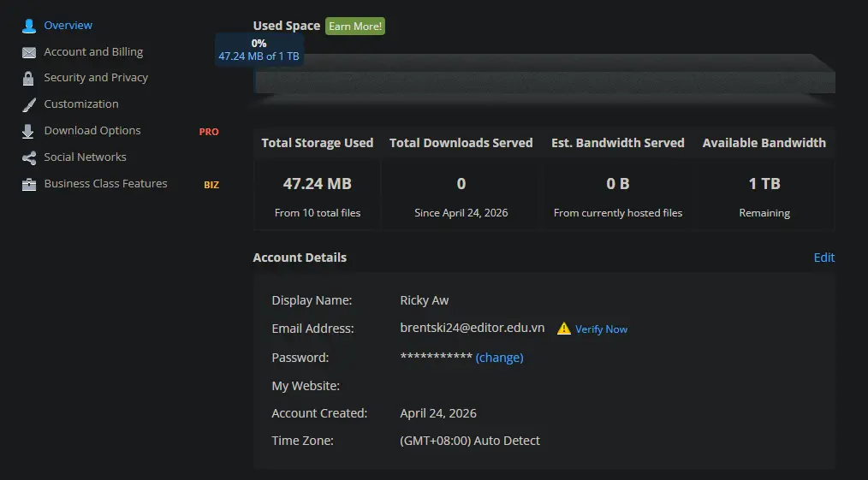Click the Est. Bandwidth Served header
Viewport: 868px width, 480px height.
point(618,143)
